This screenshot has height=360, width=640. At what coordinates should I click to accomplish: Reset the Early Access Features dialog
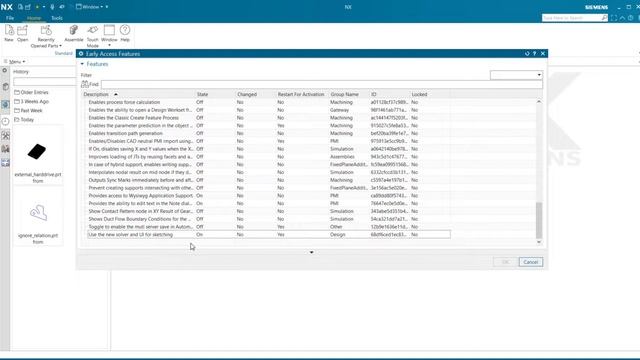527,53
